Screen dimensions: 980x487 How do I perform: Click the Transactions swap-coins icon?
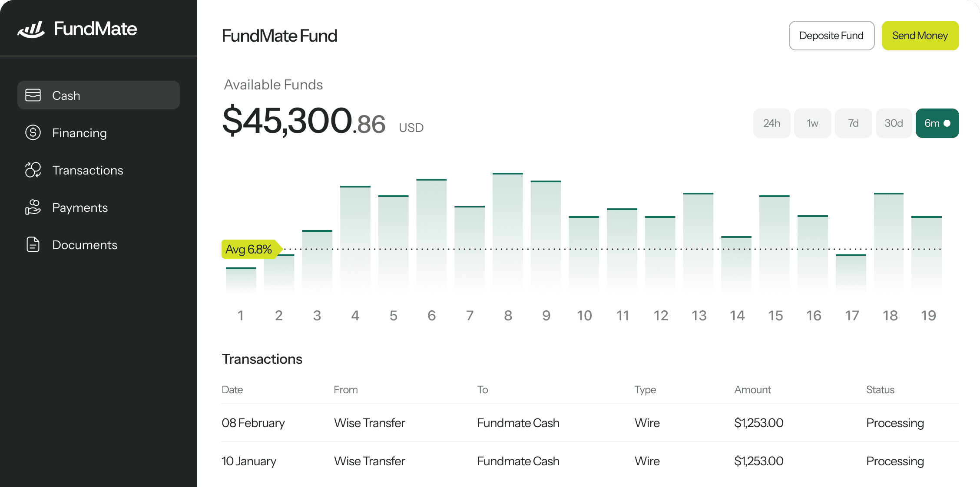(33, 170)
